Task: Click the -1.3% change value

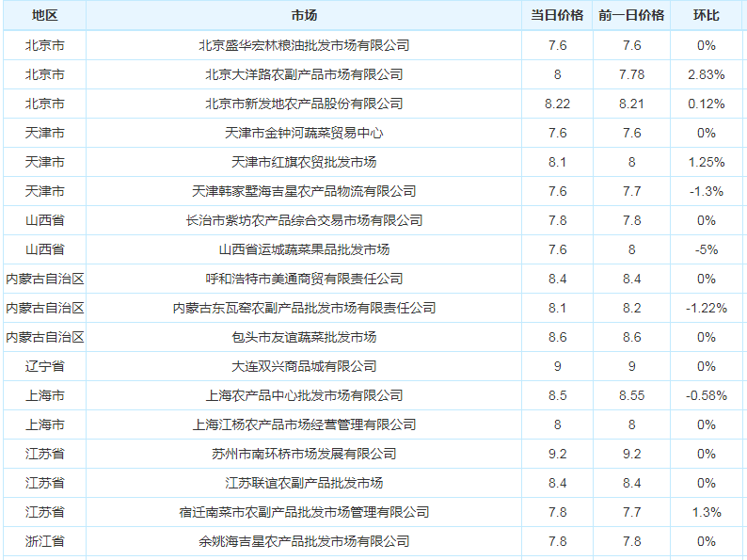Action: (707, 191)
